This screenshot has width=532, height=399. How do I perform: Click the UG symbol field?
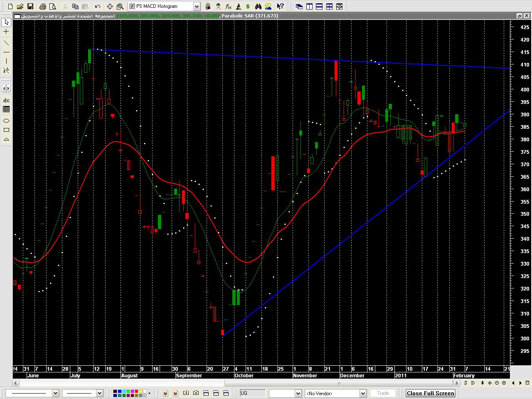[x=252, y=393]
